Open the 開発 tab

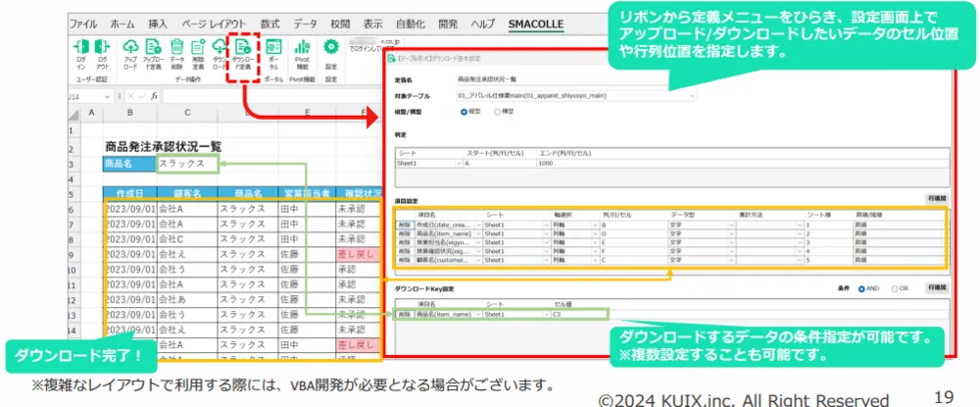448,25
